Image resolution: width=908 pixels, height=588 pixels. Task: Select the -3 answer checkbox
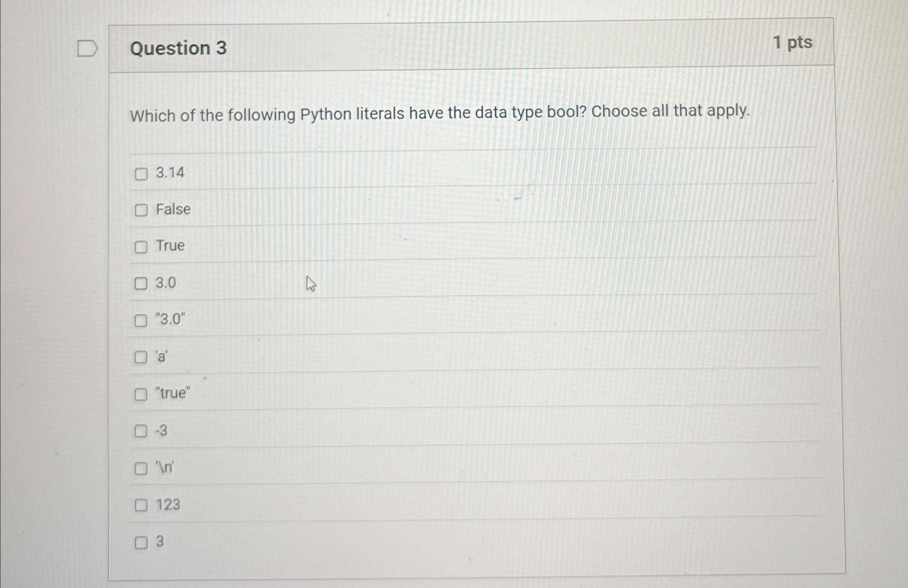click(142, 431)
